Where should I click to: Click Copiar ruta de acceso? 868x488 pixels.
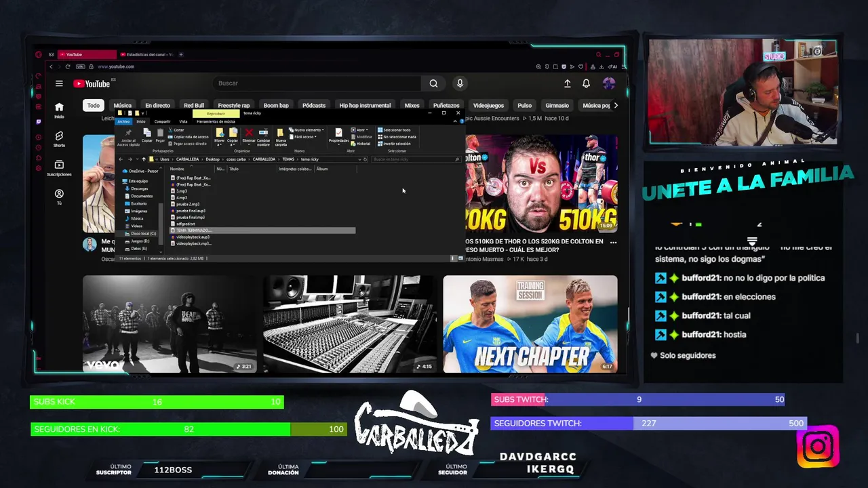(x=188, y=137)
